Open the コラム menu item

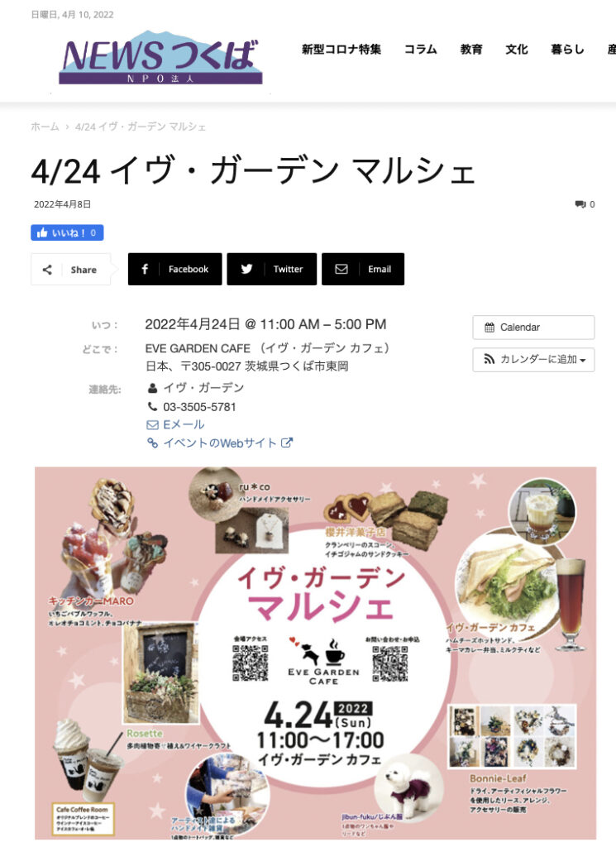(421, 49)
